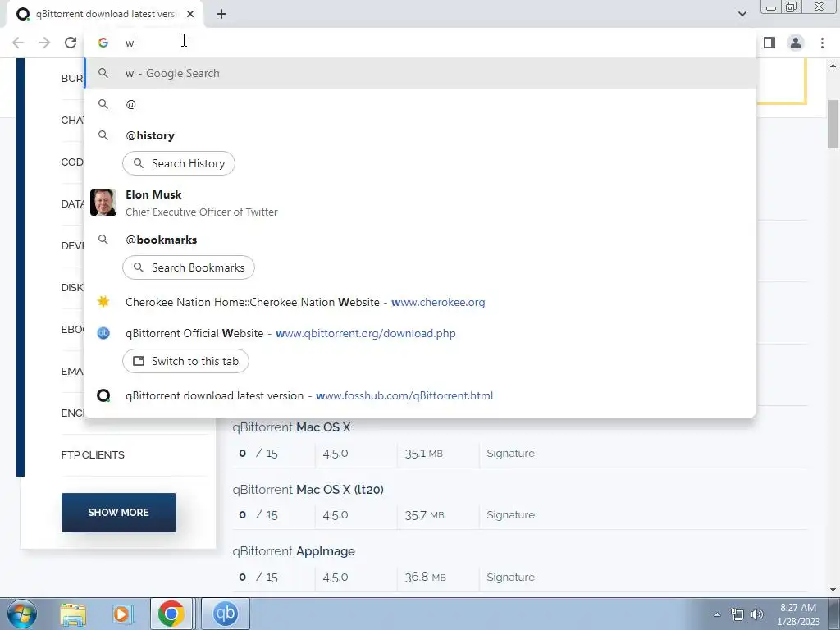Open the Windows Start menu

(x=22, y=614)
